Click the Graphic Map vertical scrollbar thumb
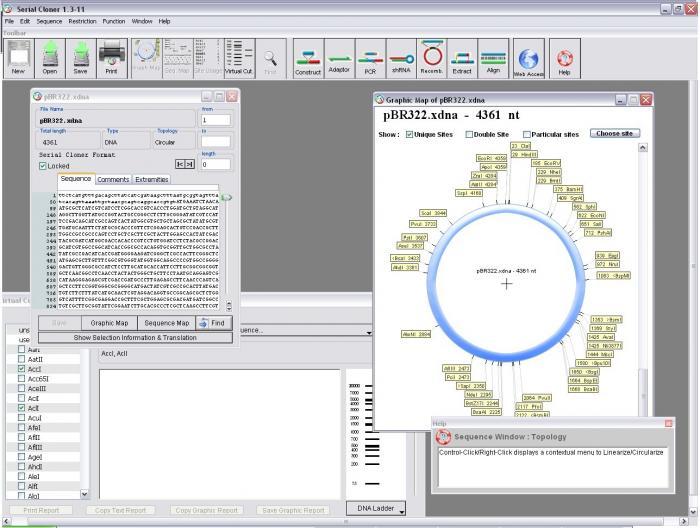 (643, 391)
